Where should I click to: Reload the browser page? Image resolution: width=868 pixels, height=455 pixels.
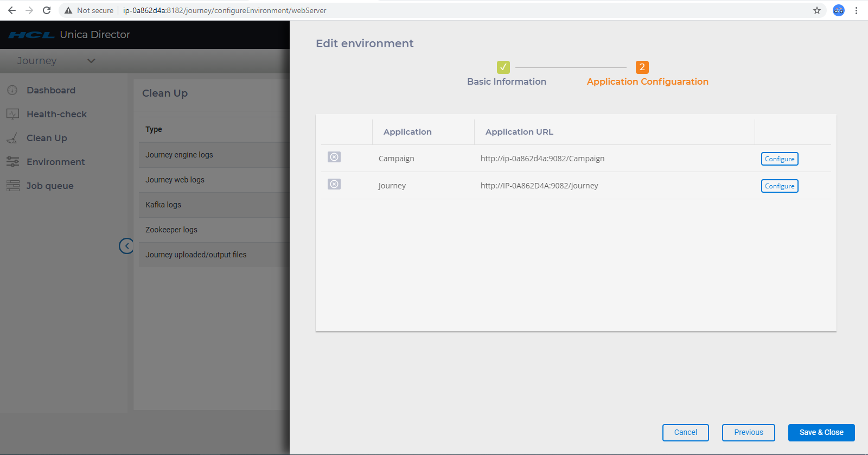47,10
